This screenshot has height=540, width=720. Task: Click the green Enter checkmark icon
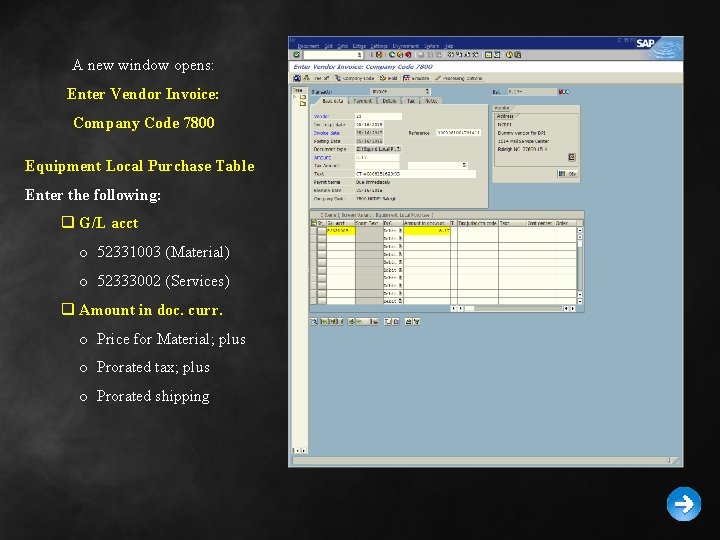[x=296, y=55]
